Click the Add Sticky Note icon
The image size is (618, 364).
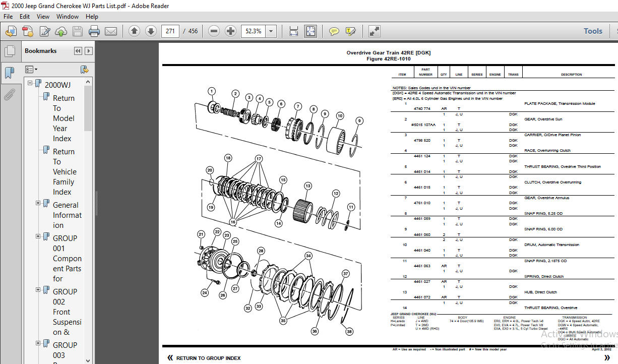click(334, 31)
